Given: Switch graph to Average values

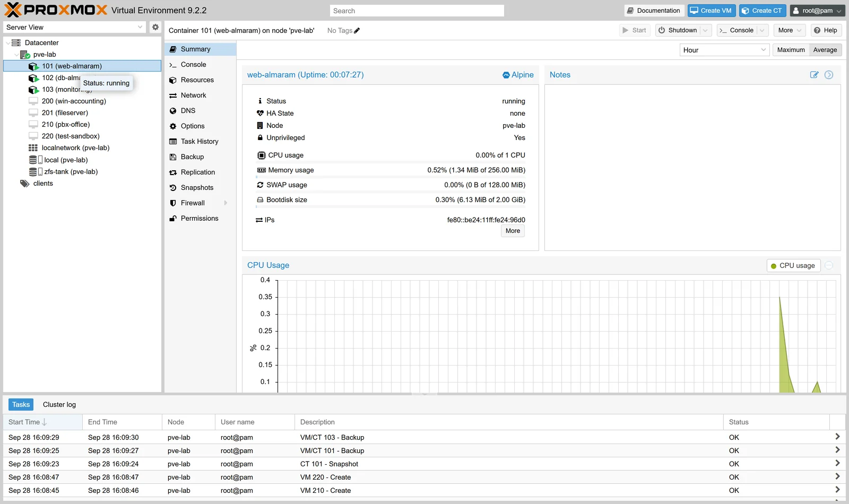Looking at the screenshot, I should [x=825, y=50].
